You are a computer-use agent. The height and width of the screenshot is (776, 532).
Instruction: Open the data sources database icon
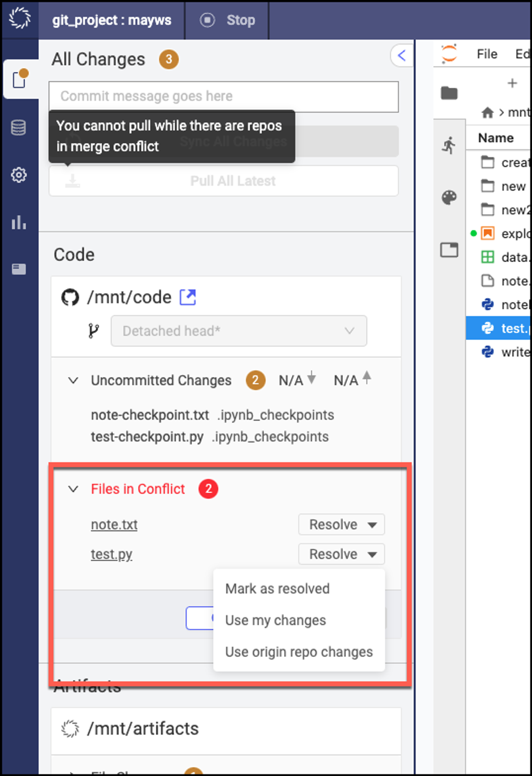(18, 127)
